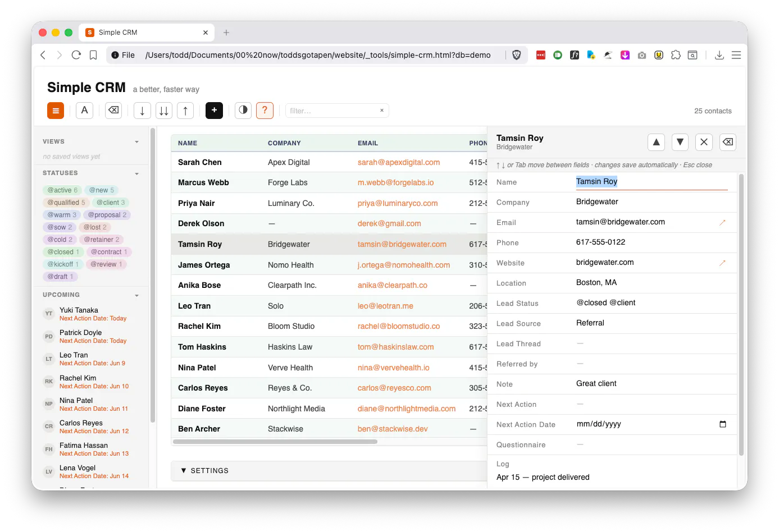
Task: Click the letter A font button
Action: 84,111
